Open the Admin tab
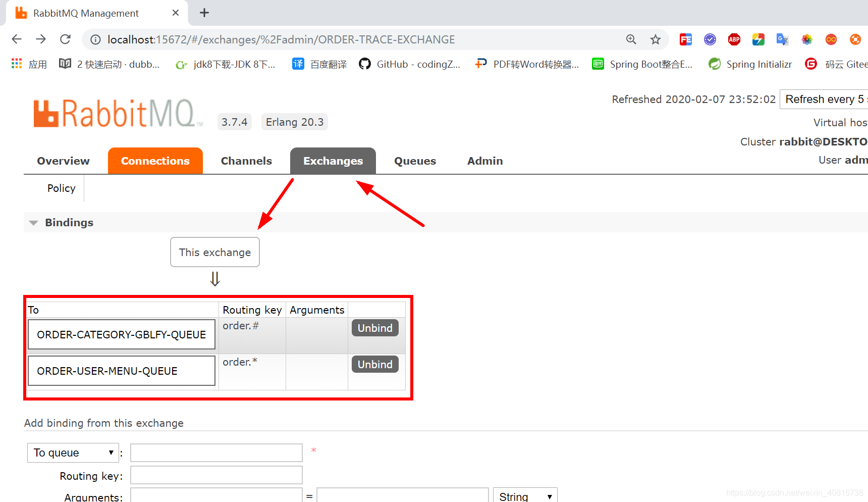868x502 pixels. pos(485,161)
